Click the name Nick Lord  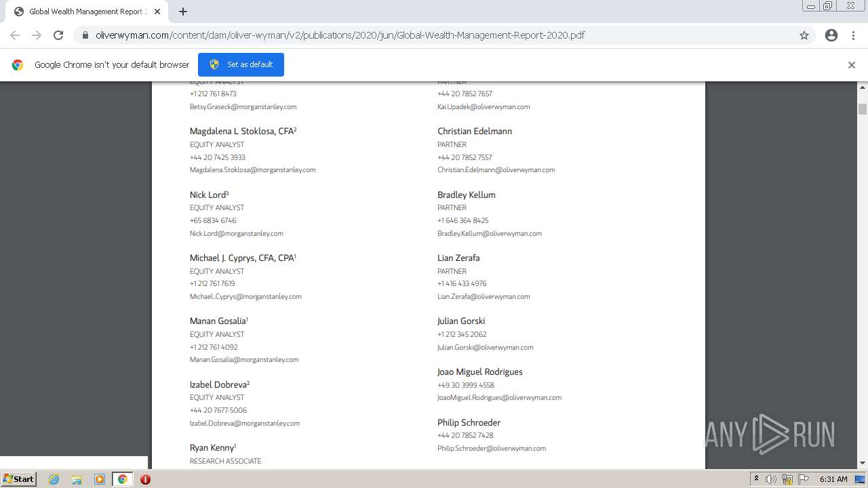209,195
